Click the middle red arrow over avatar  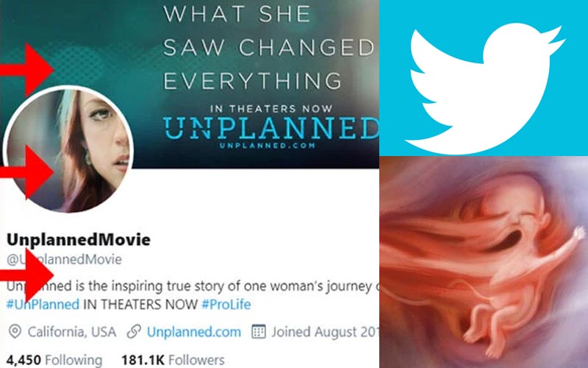[26, 171]
